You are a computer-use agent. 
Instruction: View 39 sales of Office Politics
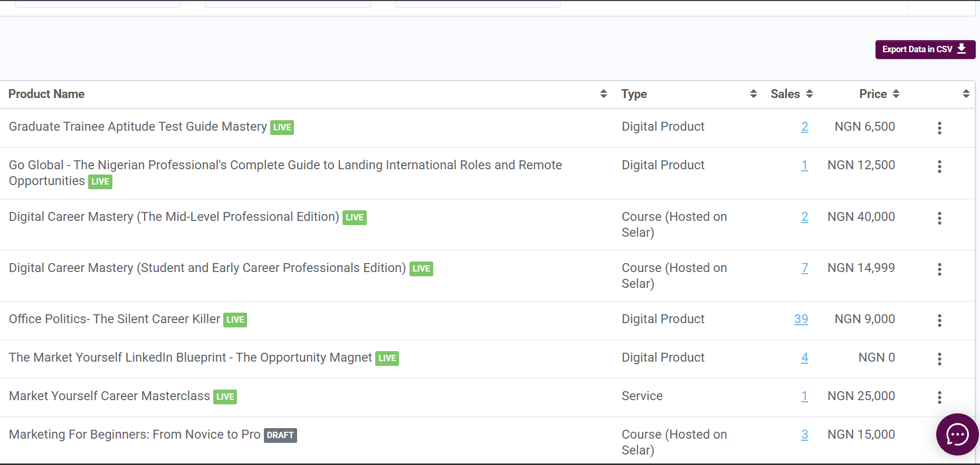pyautogui.click(x=801, y=319)
